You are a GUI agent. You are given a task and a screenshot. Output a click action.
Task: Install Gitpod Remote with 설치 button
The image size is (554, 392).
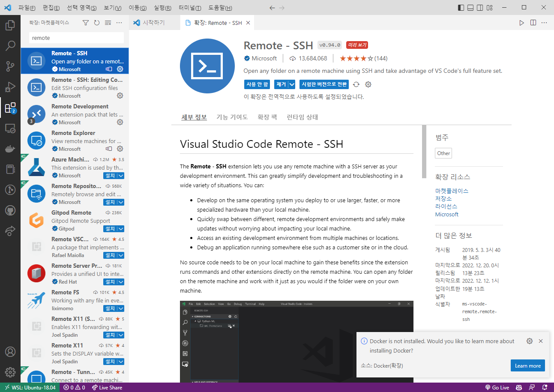tap(110, 229)
